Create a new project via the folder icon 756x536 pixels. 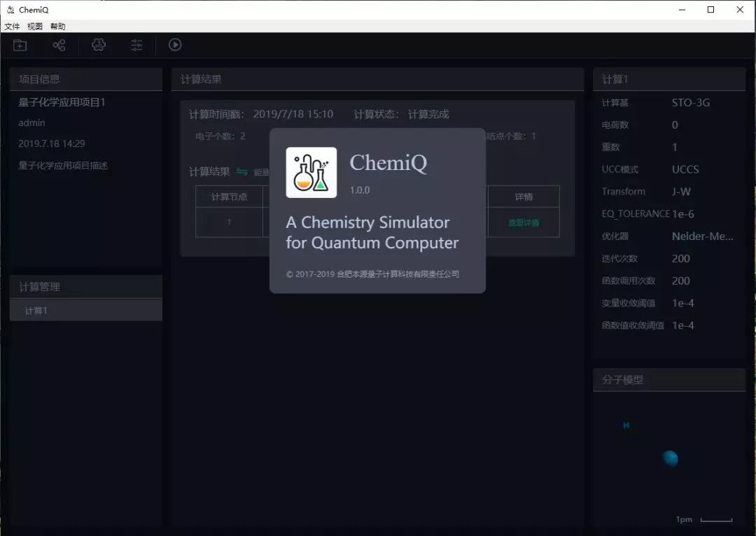tap(20, 45)
